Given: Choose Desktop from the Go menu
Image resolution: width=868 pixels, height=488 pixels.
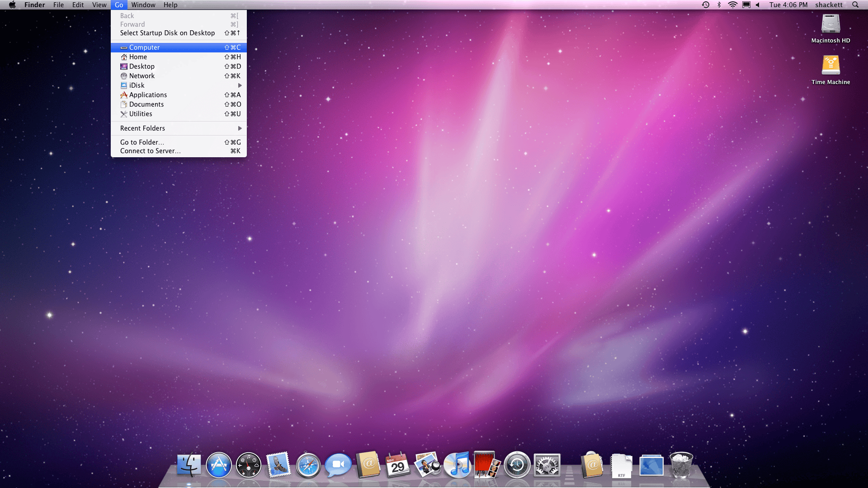Looking at the screenshot, I should pos(179,66).
